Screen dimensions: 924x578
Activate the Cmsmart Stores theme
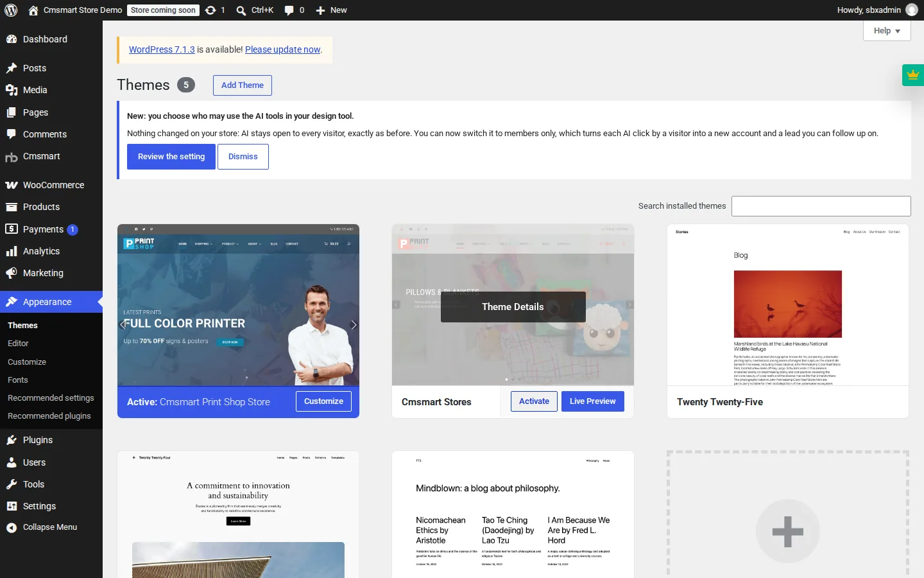(x=534, y=401)
